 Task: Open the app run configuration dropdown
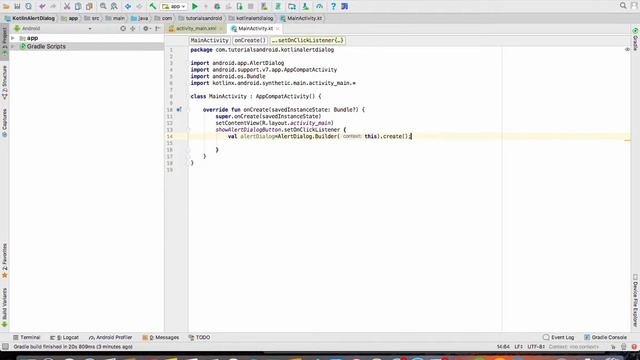tap(174, 6)
